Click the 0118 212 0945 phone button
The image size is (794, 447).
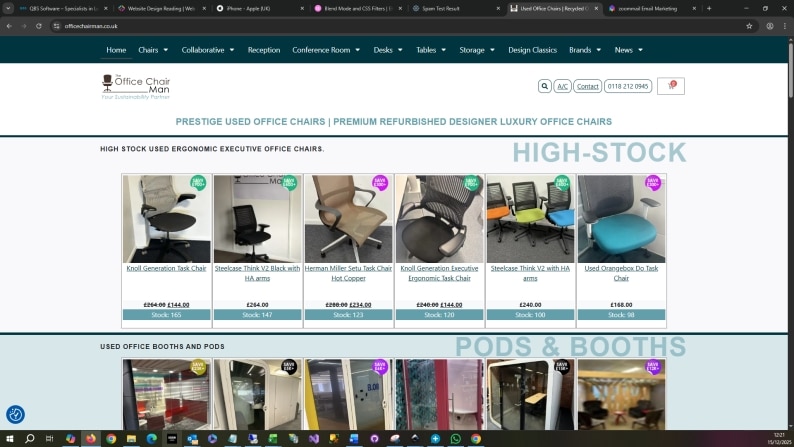point(627,86)
